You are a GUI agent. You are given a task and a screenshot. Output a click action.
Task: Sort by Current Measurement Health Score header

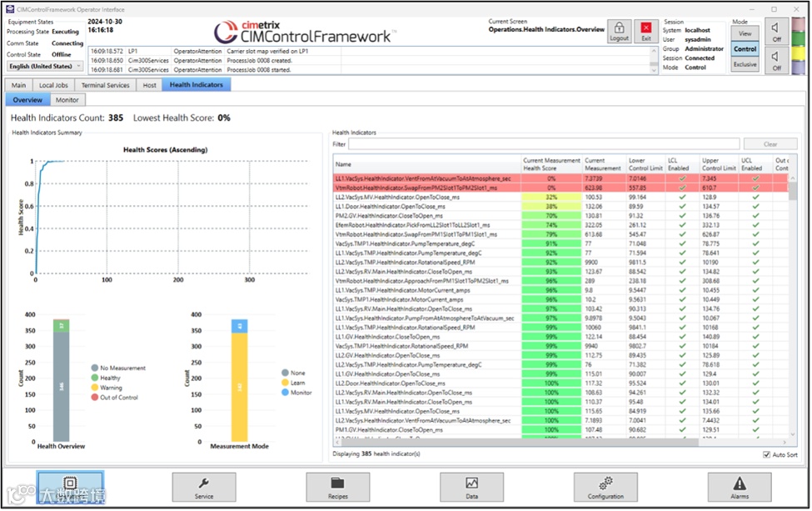(551, 164)
